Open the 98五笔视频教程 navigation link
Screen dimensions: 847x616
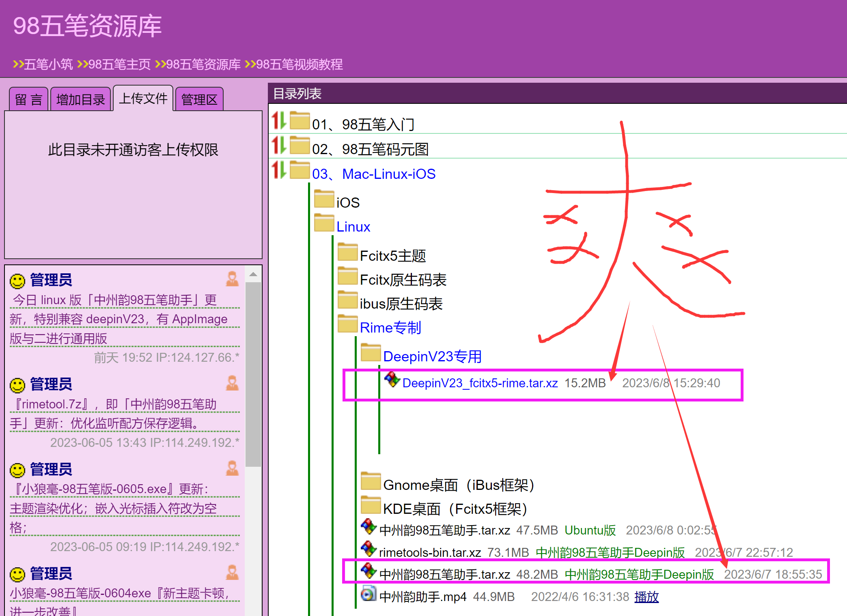[x=299, y=64]
